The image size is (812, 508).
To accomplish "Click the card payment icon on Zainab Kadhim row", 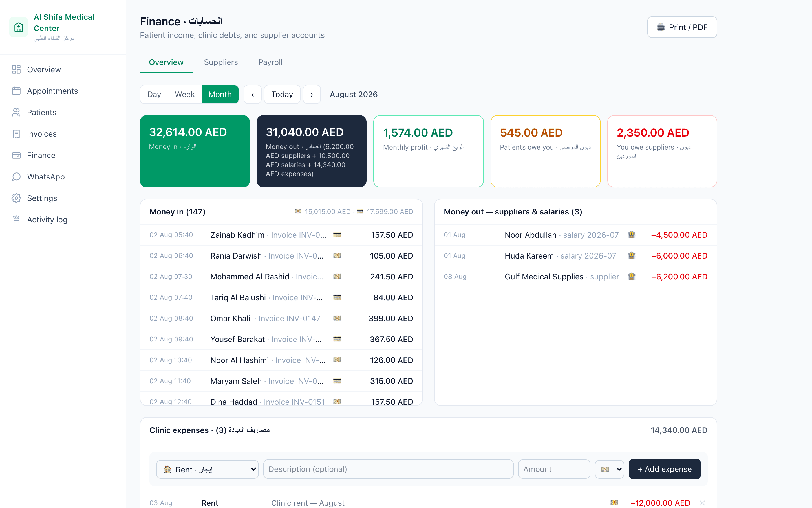I will 337,235.
